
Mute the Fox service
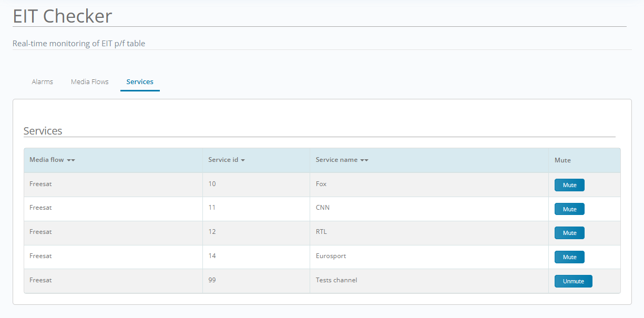click(x=569, y=185)
